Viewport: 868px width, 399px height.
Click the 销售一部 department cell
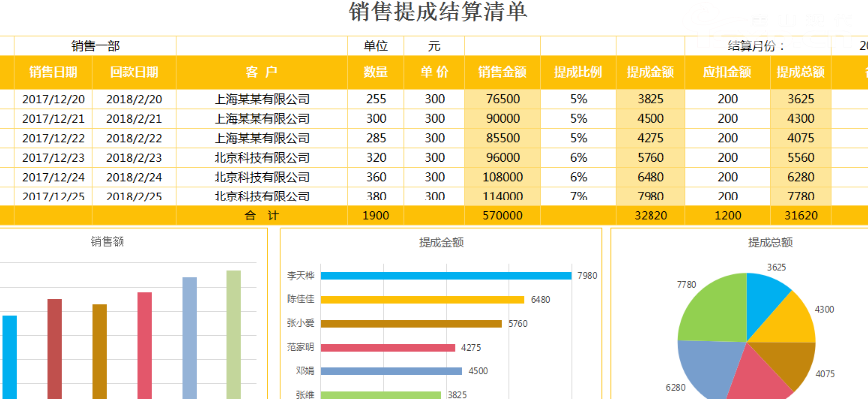click(96, 46)
